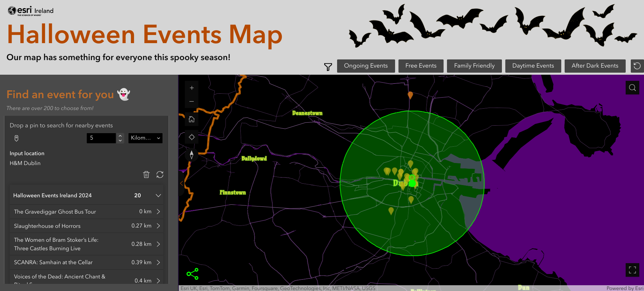The image size is (644, 291).
Task: Collapse Halloween Events Ireland 2024 list
Action: 158,196
